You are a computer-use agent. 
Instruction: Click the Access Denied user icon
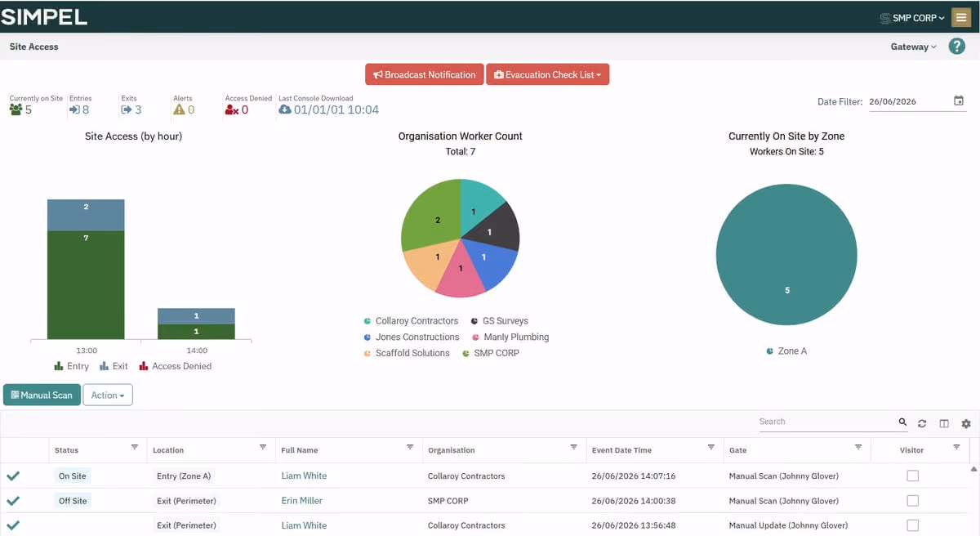point(232,109)
